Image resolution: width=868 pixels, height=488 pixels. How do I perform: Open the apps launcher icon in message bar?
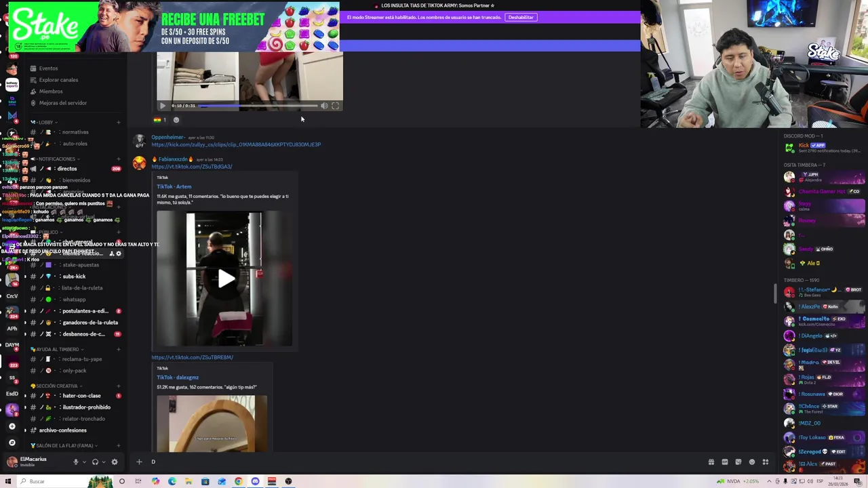click(x=766, y=462)
